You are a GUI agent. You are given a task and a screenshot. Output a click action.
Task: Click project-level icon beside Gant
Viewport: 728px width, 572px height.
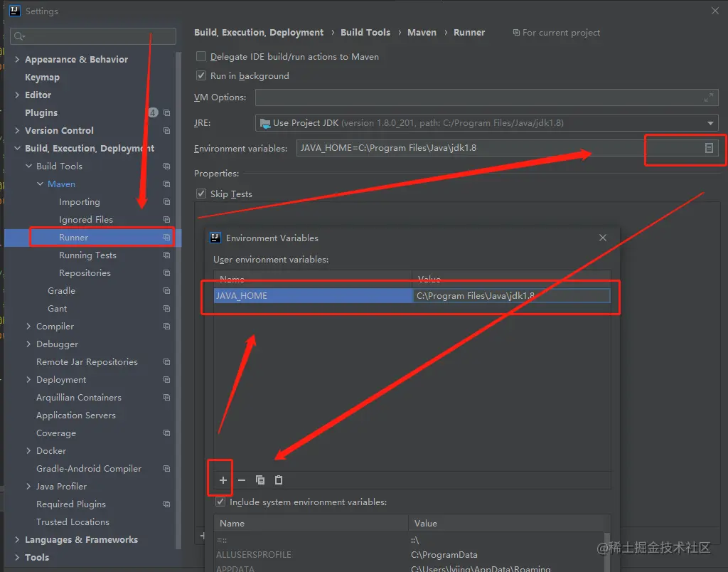click(x=166, y=309)
